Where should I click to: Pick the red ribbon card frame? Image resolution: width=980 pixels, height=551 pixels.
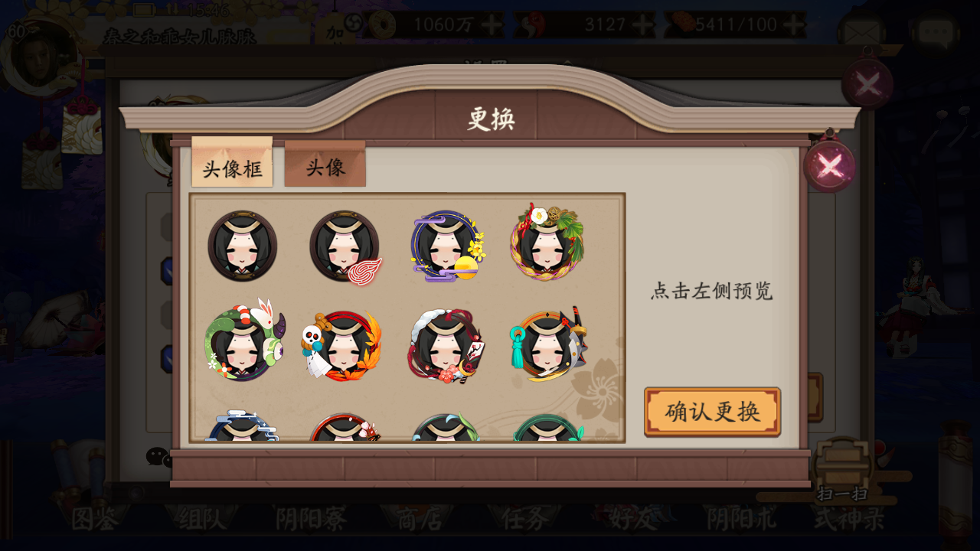pyautogui.click(x=446, y=346)
